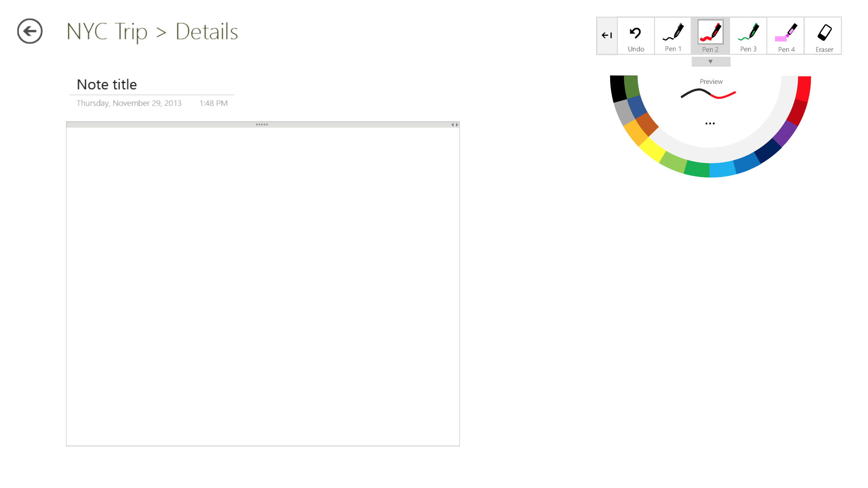
Task: Select the Eraser tool
Action: [x=824, y=35]
